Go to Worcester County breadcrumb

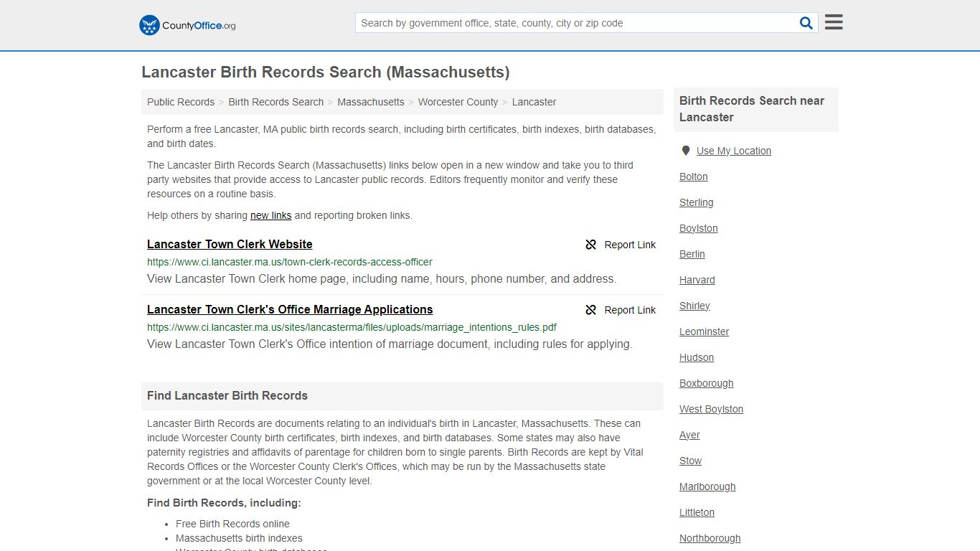click(458, 102)
